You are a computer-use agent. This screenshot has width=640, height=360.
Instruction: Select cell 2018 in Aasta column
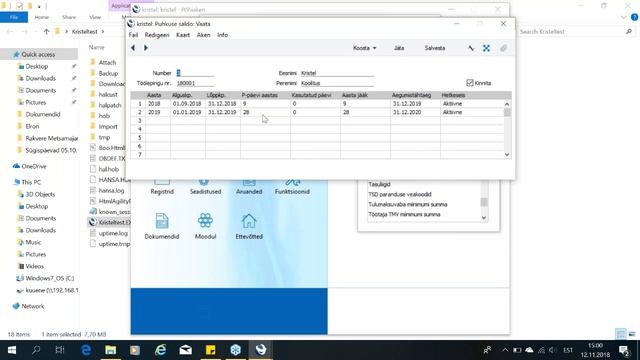point(158,104)
